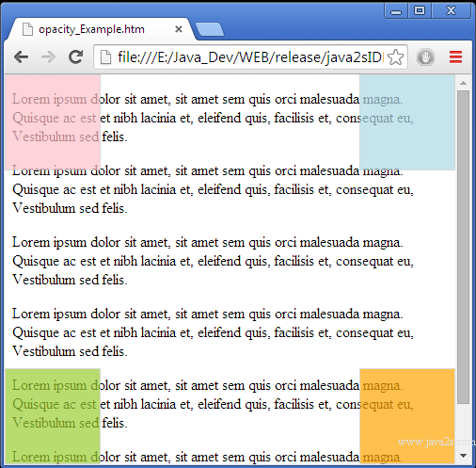The image size is (476, 468).
Task: Click the orange box at bottom right
Action: click(407, 416)
